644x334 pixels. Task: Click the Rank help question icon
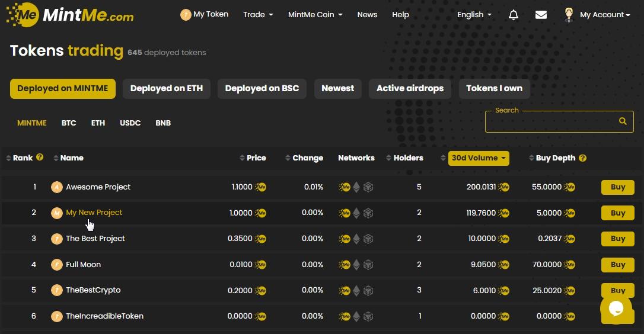tap(40, 158)
